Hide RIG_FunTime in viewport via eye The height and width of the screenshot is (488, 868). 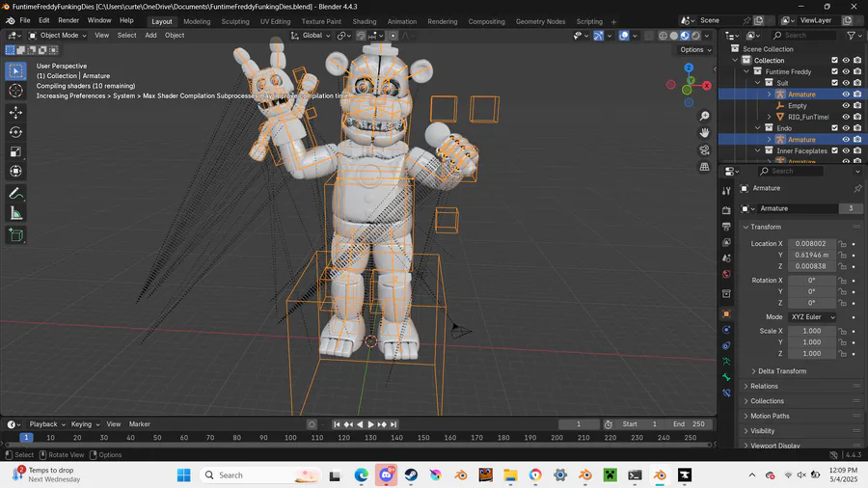click(x=846, y=117)
